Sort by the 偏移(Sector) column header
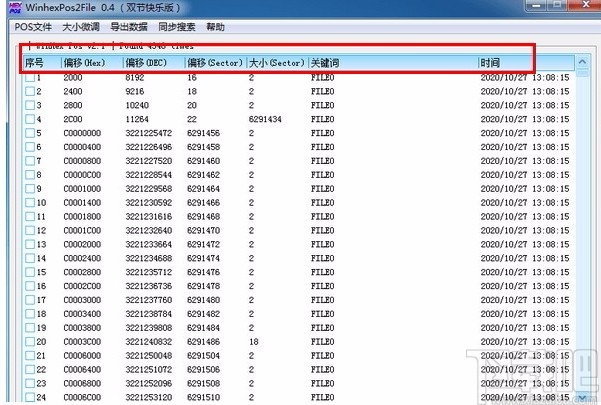This screenshot has height=405, width=601. [x=216, y=63]
